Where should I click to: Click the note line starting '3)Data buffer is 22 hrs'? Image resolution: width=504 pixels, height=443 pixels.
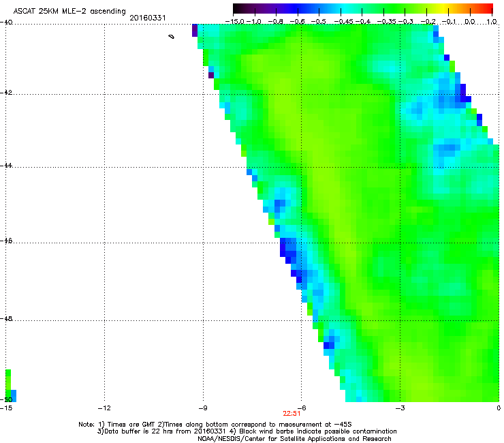[247, 431]
